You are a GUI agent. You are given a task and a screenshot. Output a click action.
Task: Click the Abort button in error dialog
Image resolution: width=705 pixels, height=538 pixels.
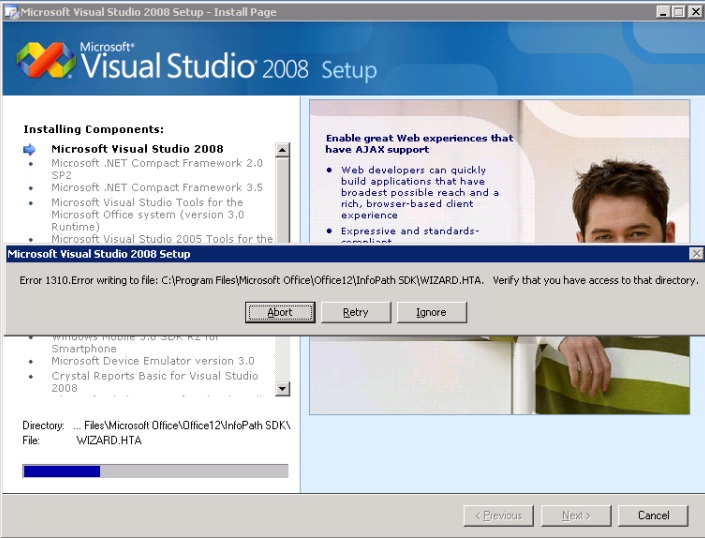pyautogui.click(x=280, y=312)
